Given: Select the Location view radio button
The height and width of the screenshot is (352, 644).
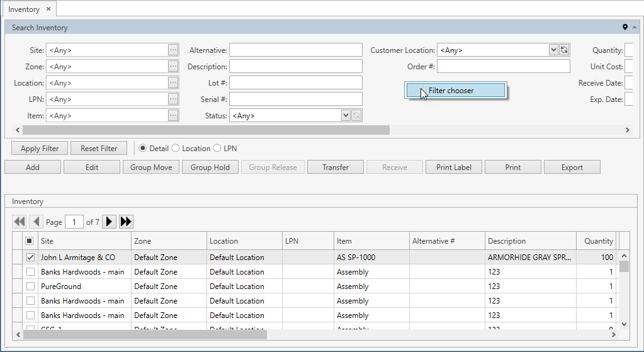Looking at the screenshot, I should pyautogui.click(x=176, y=149).
